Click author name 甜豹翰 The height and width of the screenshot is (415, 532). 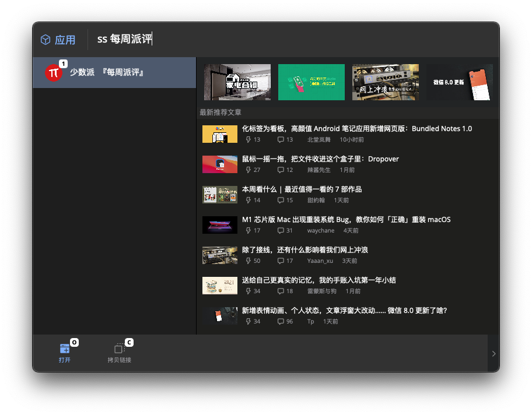tap(316, 200)
